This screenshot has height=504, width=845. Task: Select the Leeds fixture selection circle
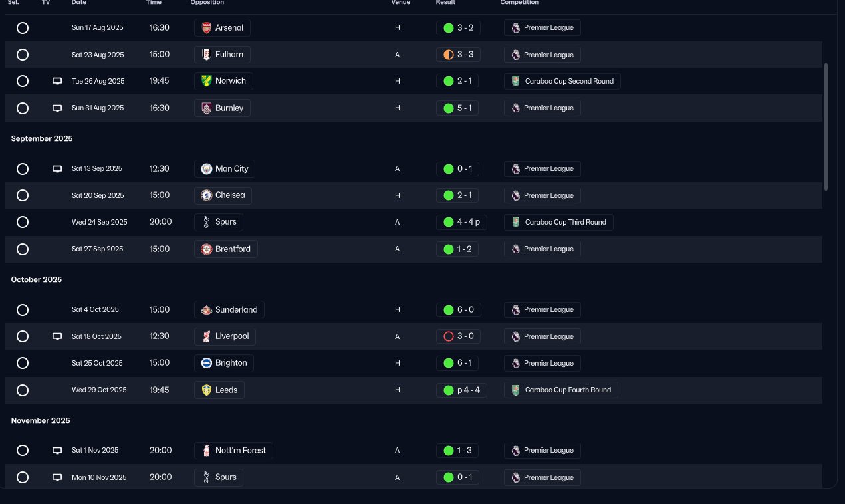pos(23,390)
